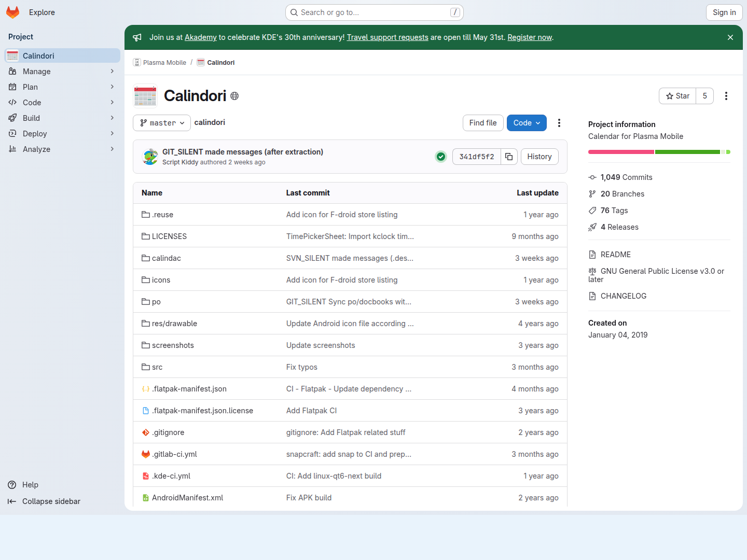Click the rocket icon beside 4 Releases
The image size is (747, 560).
(592, 227)
